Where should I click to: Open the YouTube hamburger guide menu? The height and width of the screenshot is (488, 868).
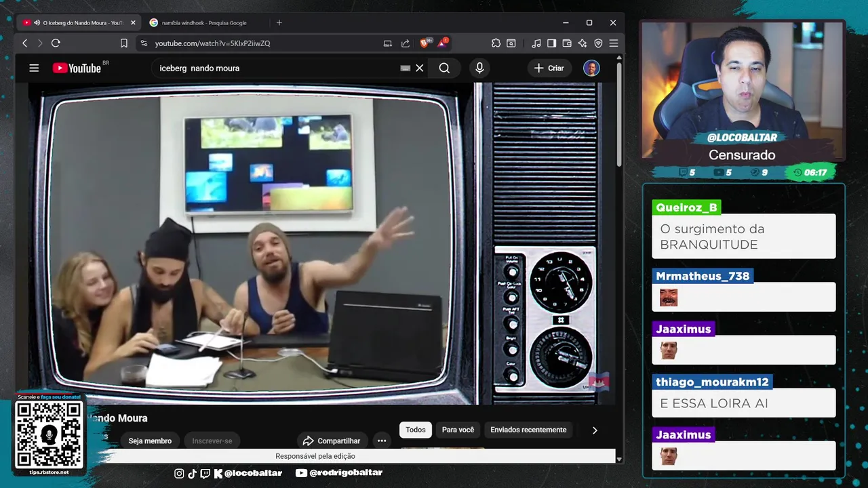[x=34, y=68]
